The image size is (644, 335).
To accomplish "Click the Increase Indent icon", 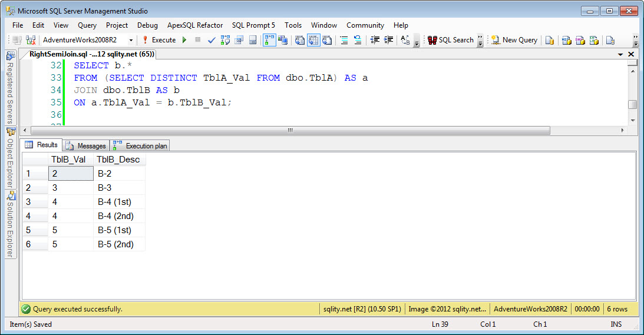I will pyautogui.click(x=388, y=40).
